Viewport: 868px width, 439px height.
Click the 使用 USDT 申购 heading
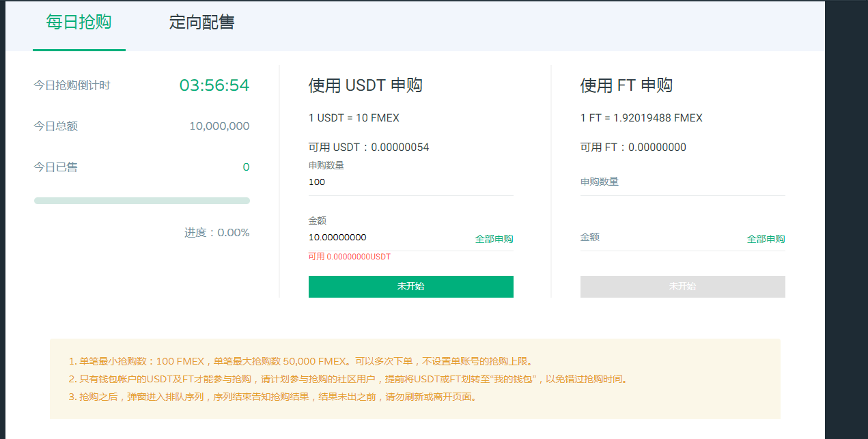tap(365, 85)
